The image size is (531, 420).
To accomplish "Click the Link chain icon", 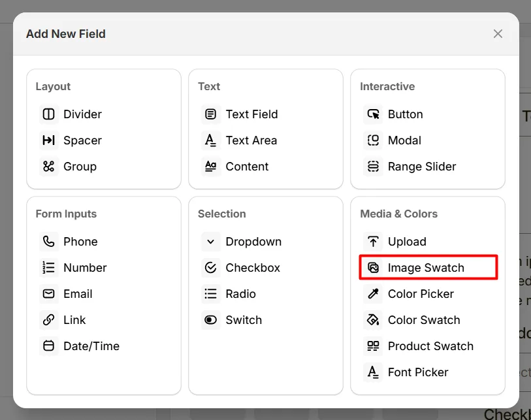I will click(x=48, y=320).
